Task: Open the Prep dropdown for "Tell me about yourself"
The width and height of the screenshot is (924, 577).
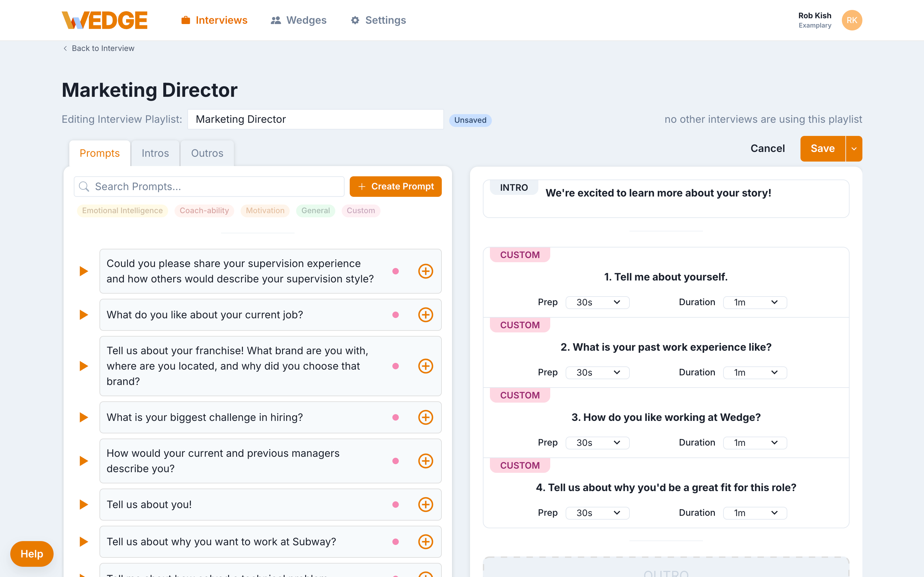Action: 597,302
